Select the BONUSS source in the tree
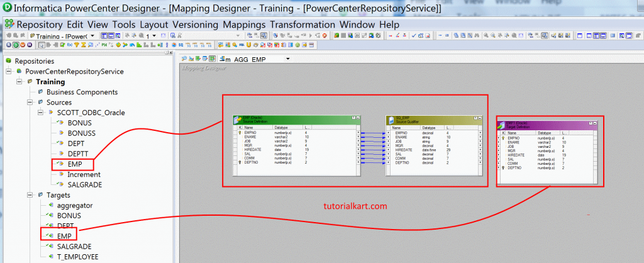This screenshot has width=644, height=263. point(81,133)
